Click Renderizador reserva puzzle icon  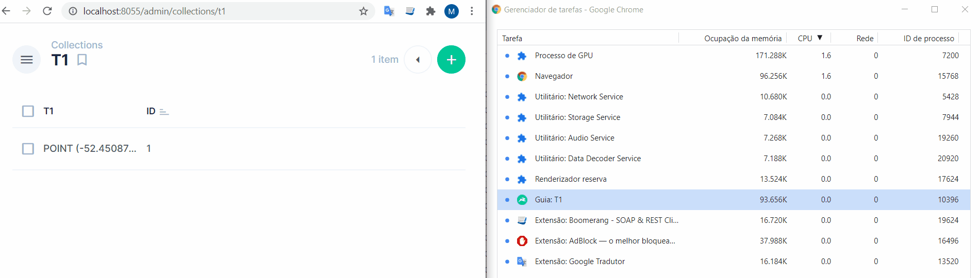[522, 179]
